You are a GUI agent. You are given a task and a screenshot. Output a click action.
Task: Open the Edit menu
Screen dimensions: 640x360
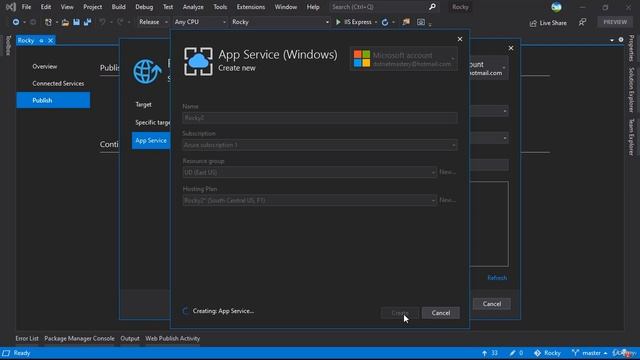coord(46,7)
